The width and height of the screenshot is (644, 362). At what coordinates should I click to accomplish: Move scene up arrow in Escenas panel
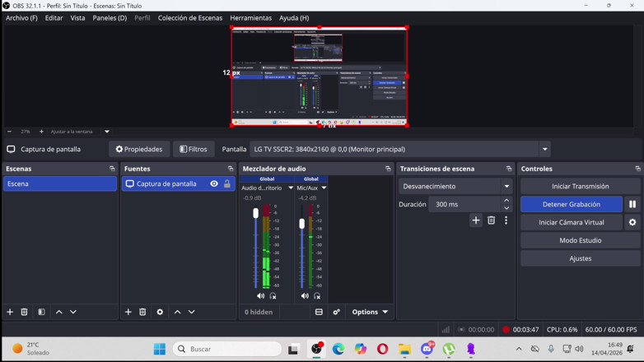pos(58,312)
